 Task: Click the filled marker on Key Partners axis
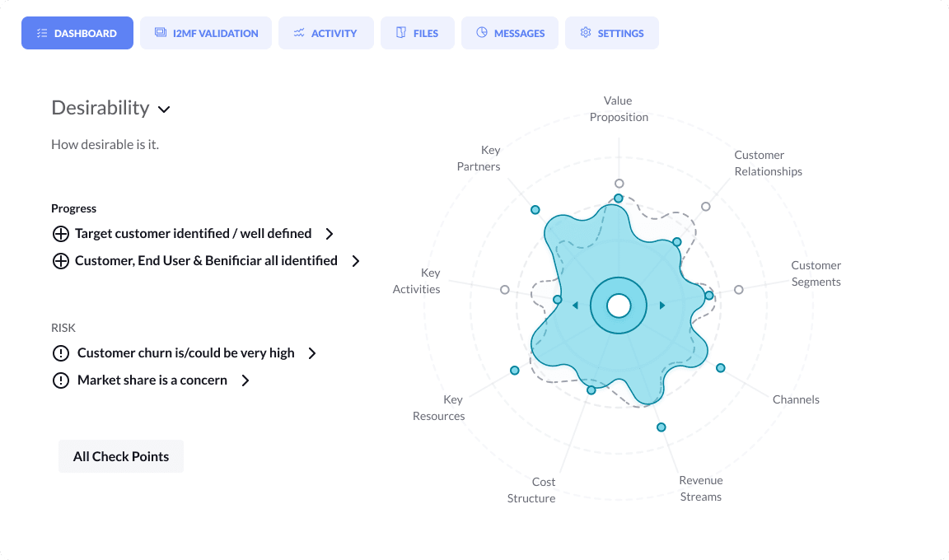tap(535, 210)
